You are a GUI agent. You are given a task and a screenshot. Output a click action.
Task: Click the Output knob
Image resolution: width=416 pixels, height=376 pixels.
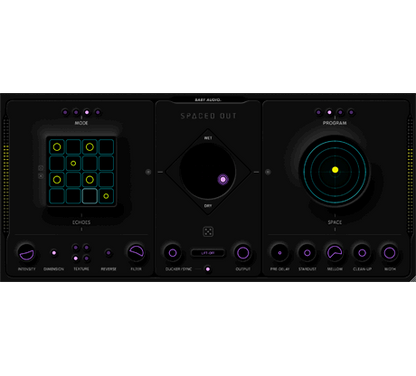(x=243, y=253)
